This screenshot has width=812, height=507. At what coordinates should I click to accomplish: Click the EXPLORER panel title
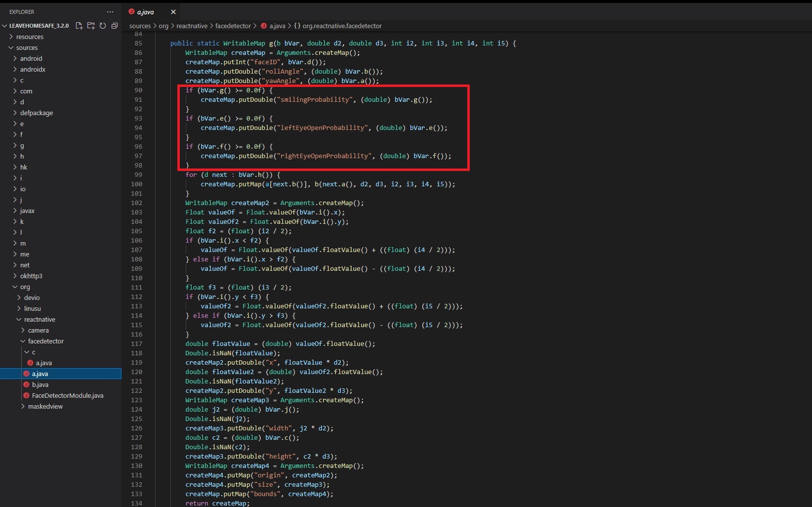click(x=22, y=12)
